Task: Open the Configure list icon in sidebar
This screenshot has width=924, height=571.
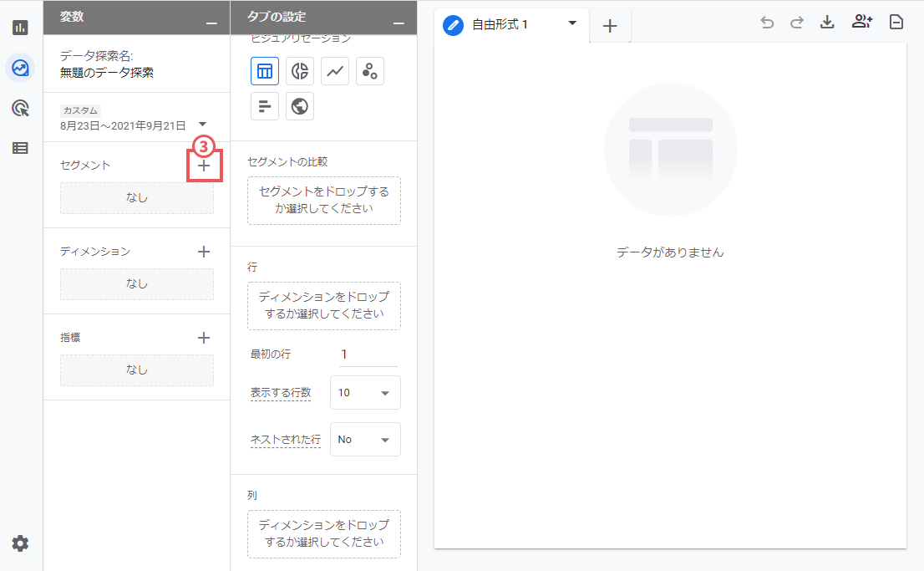Action: (x=20, y=148)
